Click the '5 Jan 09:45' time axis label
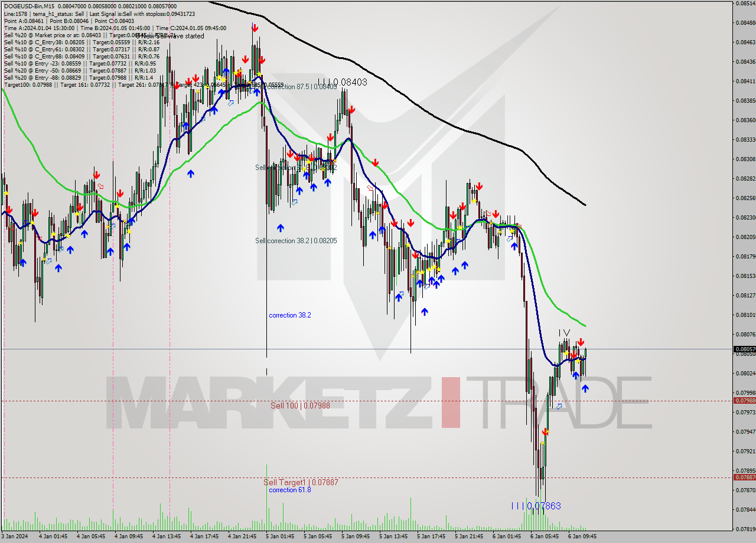This screenshot has height=543, width=756. (355, 537)
